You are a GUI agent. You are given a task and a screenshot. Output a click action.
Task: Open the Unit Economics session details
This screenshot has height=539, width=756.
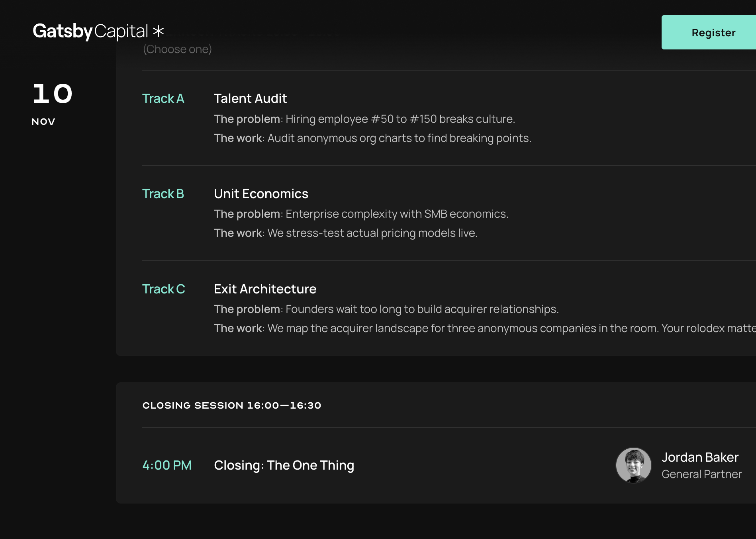tap(261, 194)
